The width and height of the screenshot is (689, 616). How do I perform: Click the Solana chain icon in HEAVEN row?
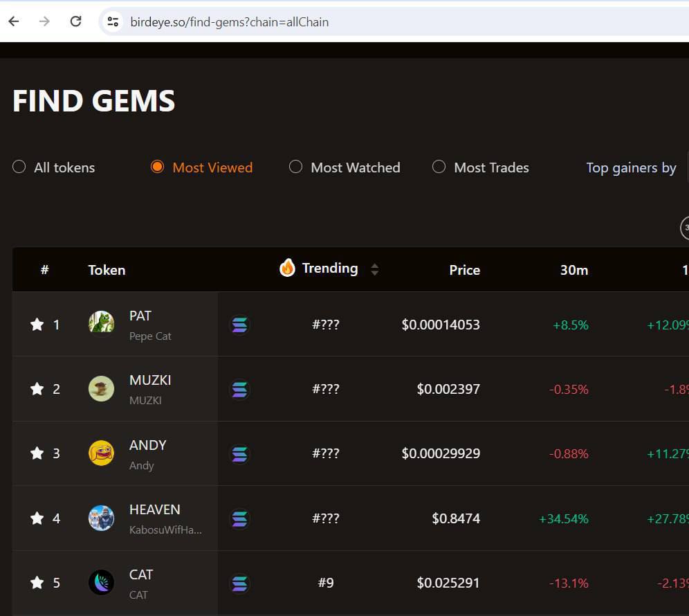point(240,519)
